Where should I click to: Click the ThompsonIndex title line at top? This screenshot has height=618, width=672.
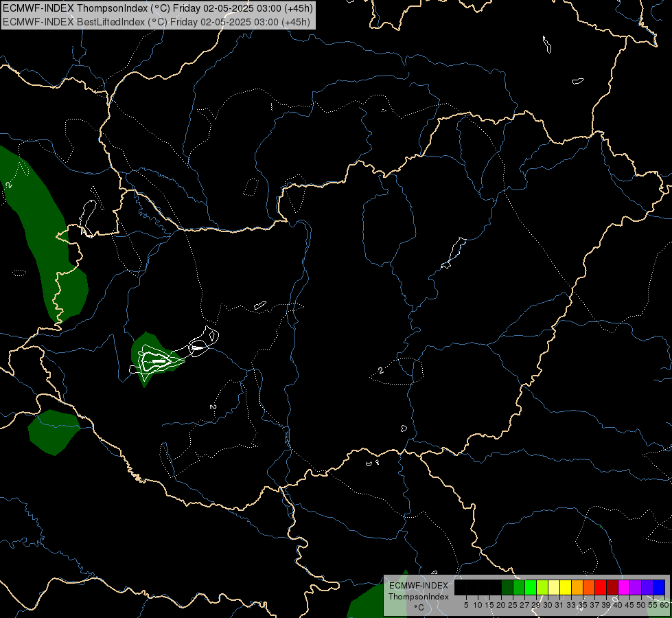click(158, 8)
